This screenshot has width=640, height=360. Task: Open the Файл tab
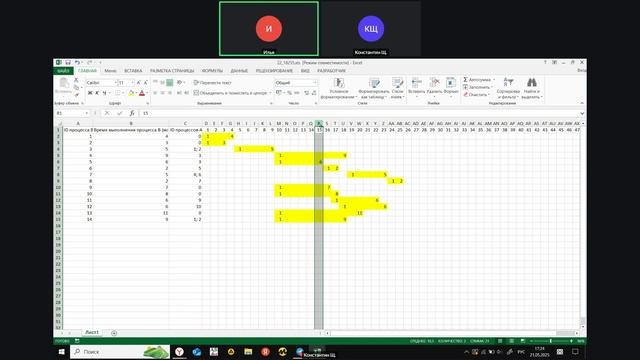(x=63, y=71)
